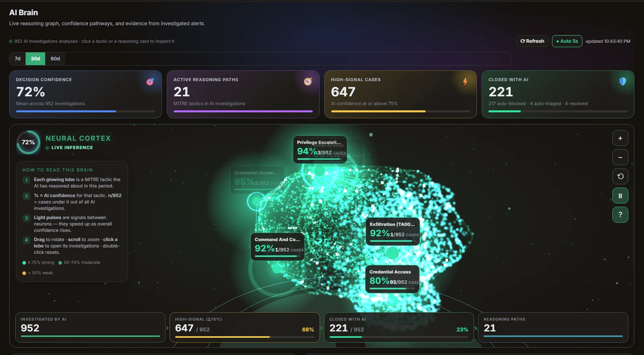Click 'Mean across 952 investigations' text
The width and height of the screenshot is (644, 355).
click(x=50, y=103)
